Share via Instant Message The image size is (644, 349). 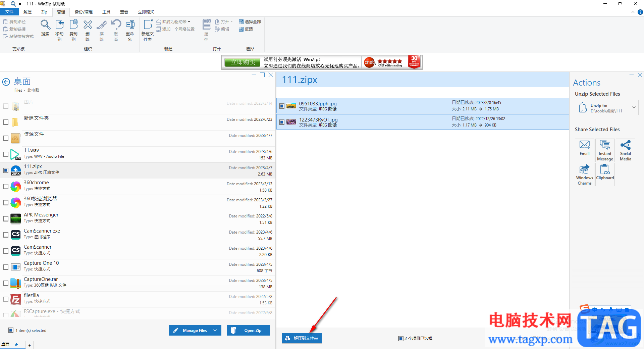pyautogui.click(x=605, y=150)
